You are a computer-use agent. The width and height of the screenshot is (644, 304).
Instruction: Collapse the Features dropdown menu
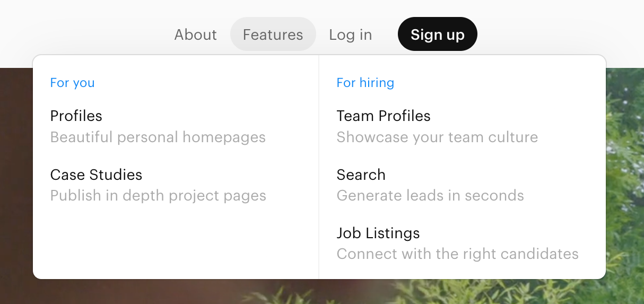coord(273,35)
